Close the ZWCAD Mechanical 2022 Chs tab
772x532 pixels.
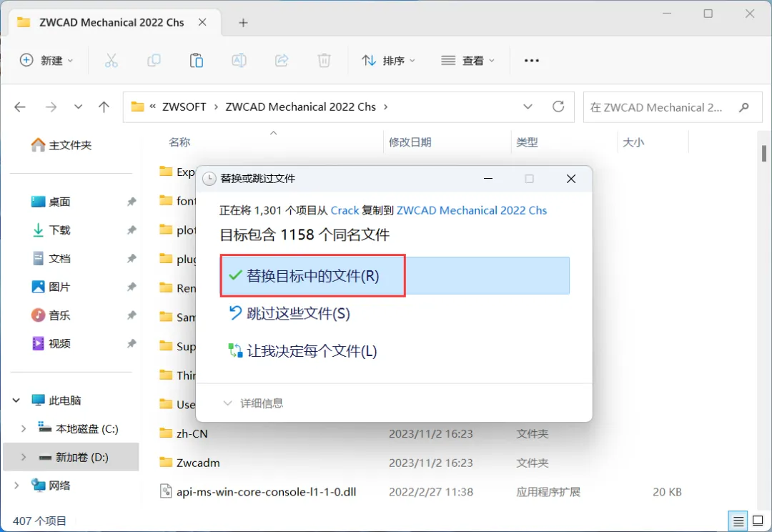pyautogui.click(x=202, y=22)
